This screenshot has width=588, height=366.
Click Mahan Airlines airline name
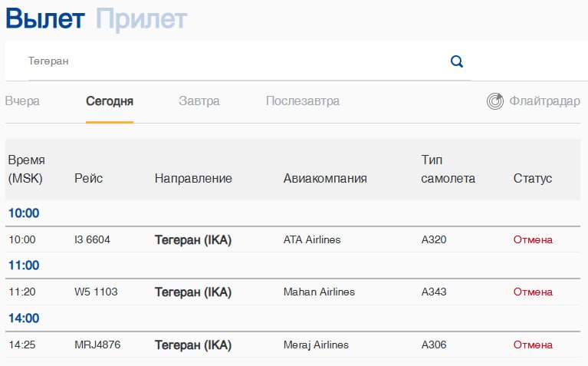click(x=319, y=292)
